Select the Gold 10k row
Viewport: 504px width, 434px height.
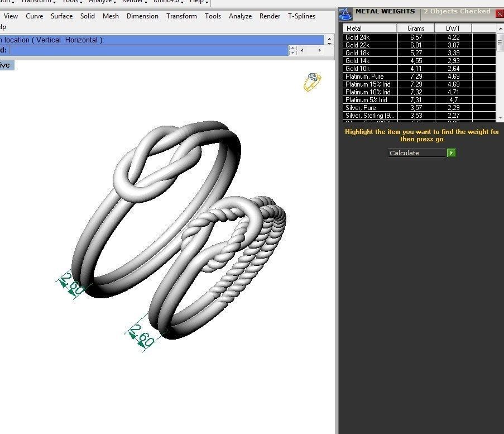click(x=420, y=69)
